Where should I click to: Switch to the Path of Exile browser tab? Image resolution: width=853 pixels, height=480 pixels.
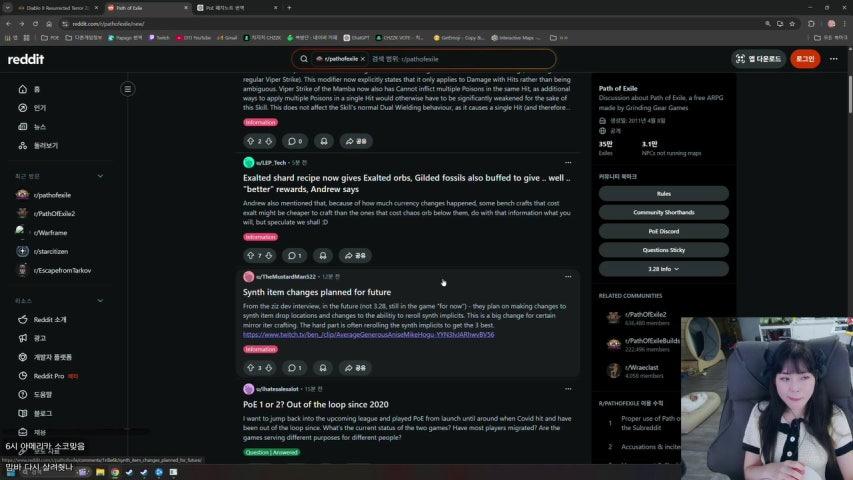(x=147, y=8)
